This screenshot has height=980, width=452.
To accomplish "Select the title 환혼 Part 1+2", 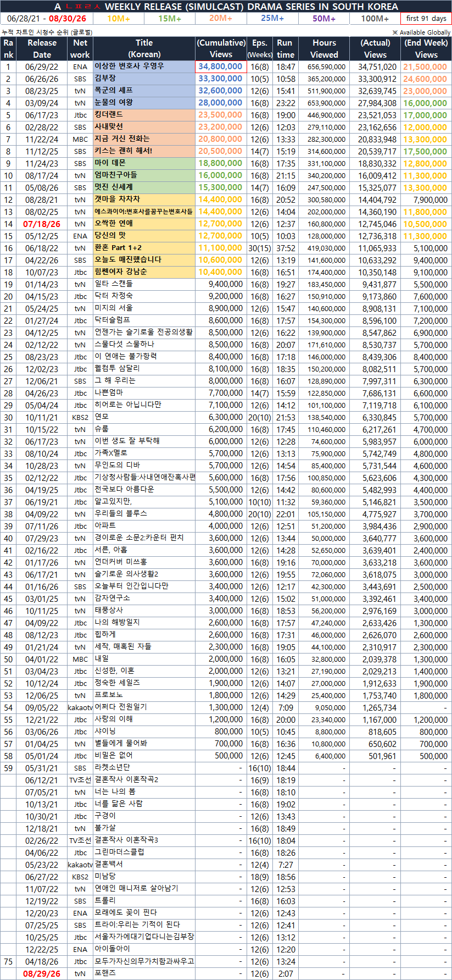I will coord(118,247).
